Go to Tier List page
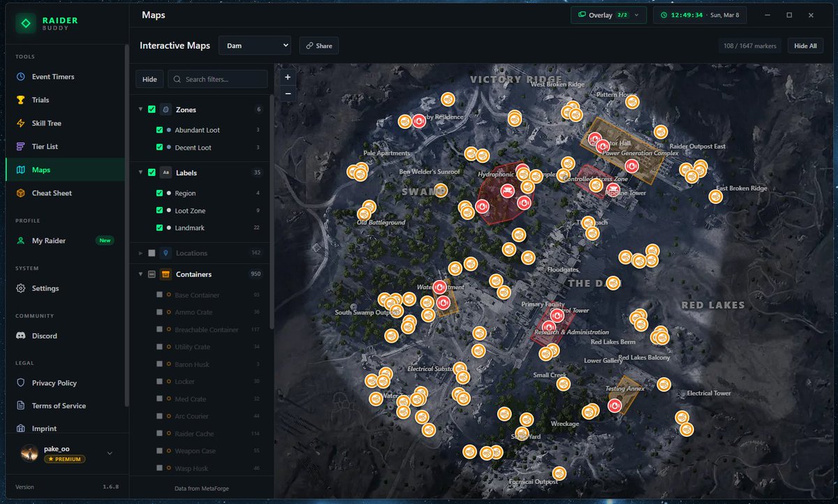Viewport: 838px width, 504px height. click(66, 147)
